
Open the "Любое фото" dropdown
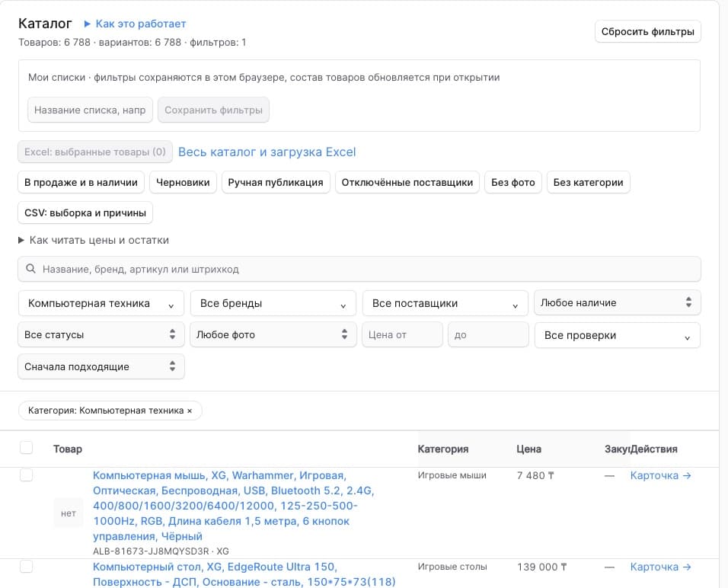pyautogui.click(x=273, y=335)
